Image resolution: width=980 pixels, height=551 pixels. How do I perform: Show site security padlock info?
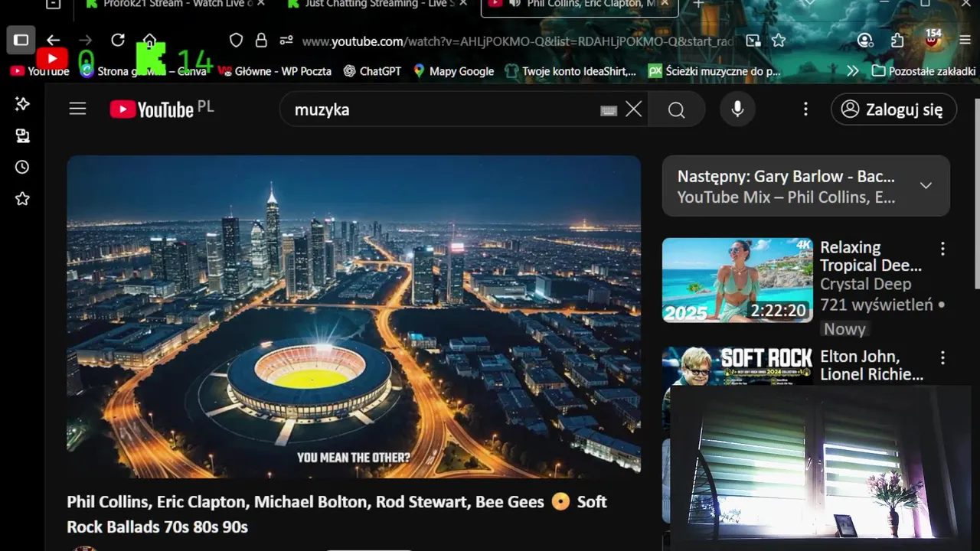coord(261,41)
